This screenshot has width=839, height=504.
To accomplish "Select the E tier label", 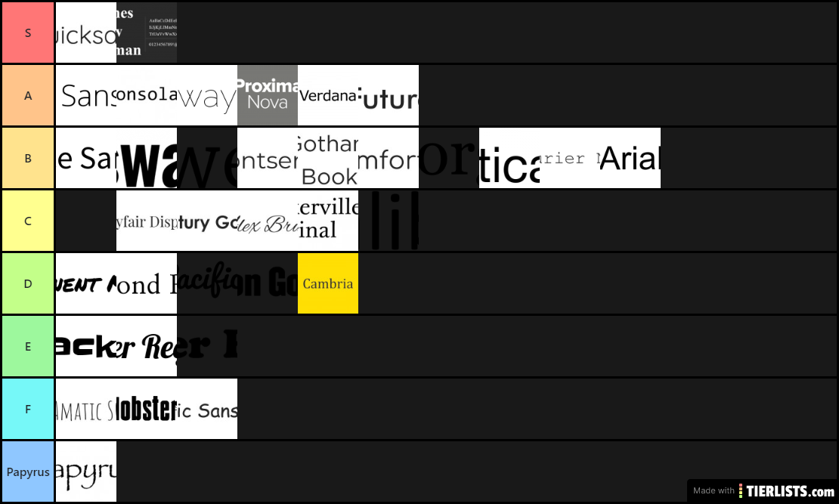I will tap(28, 346).
